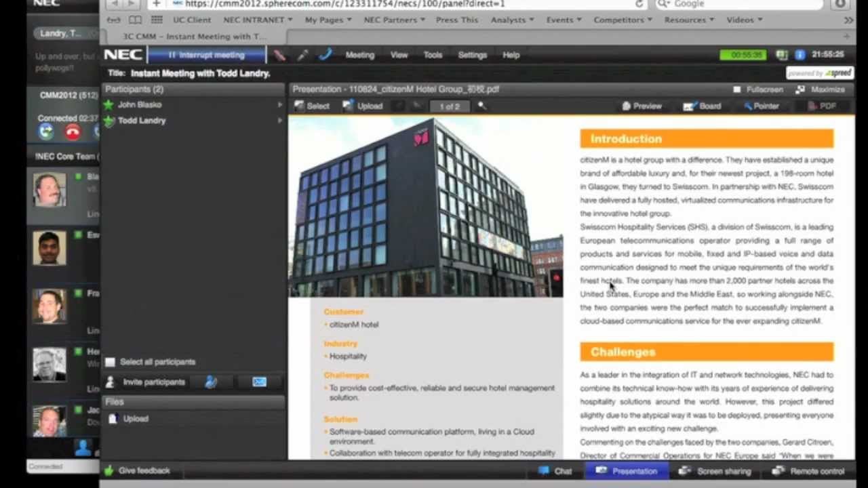The height and width of the screenshot is (488, 868).
Task: Click the green monitor icon beside timer
Action: pos(782,55)
